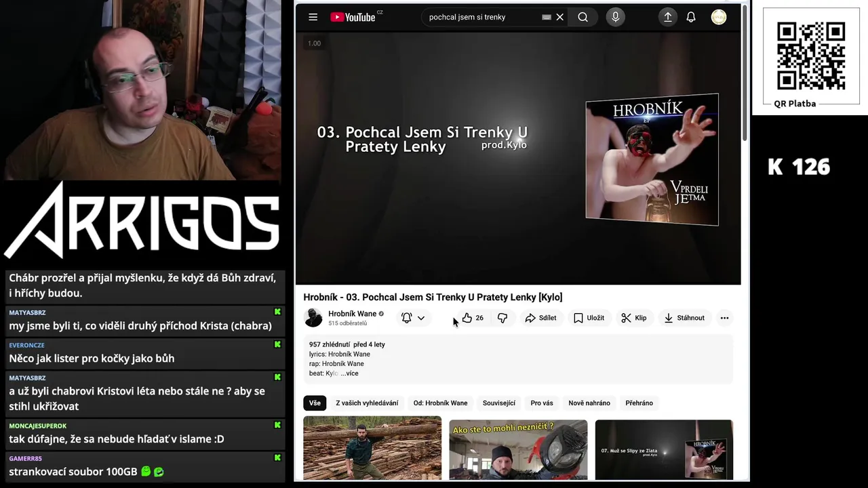The image size is (868, 488).
Task: Clear the search box with X
Action: coord(560,17)
